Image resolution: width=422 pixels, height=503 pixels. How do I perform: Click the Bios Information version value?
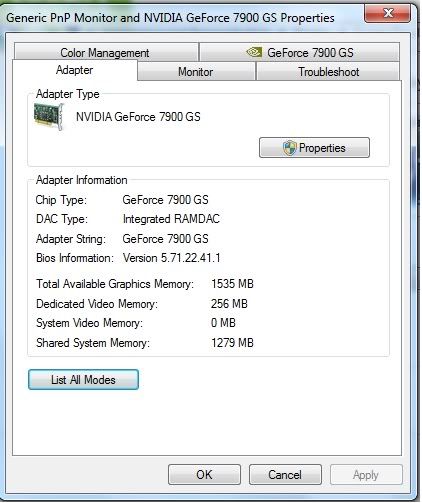point(172,258)
